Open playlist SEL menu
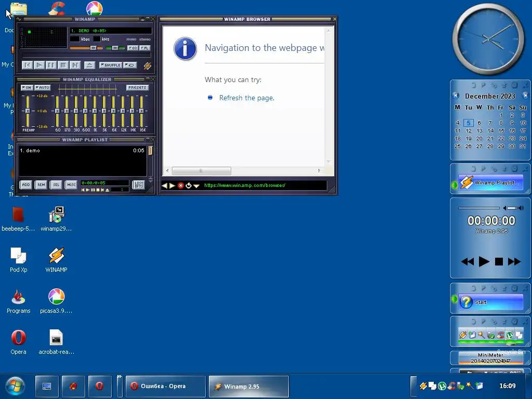 click(x=56, y=184)
